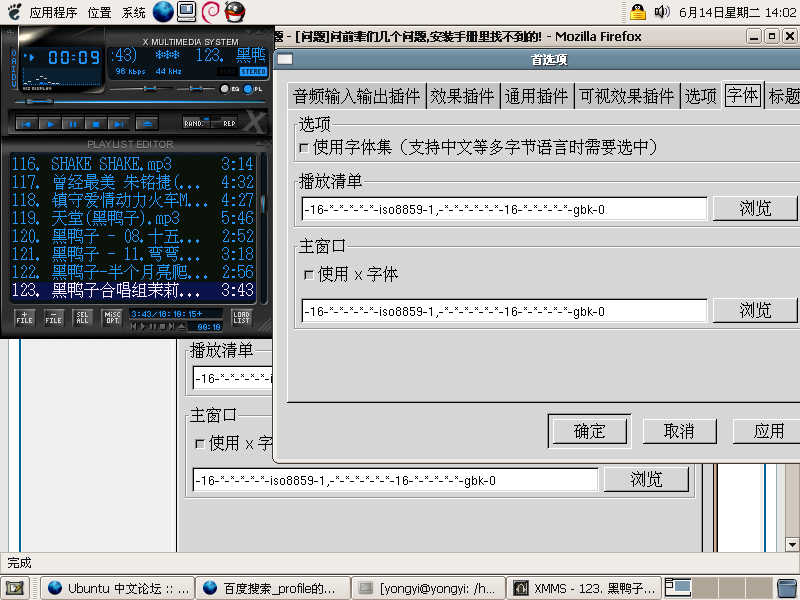Click the +FILE add file button
800x600 pixels.
[x=24, y=318]
